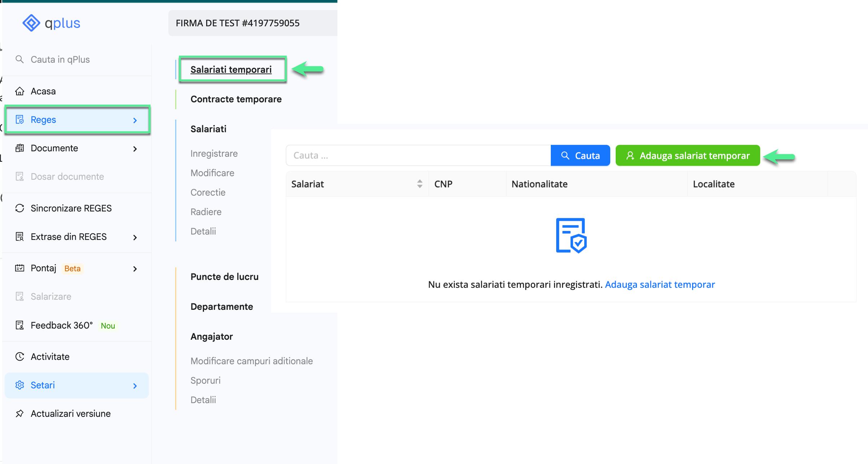The height and width of the screenshot is (464, 868).
Task: Select the Extrase din REGES document icon
Action: point(20,237)
